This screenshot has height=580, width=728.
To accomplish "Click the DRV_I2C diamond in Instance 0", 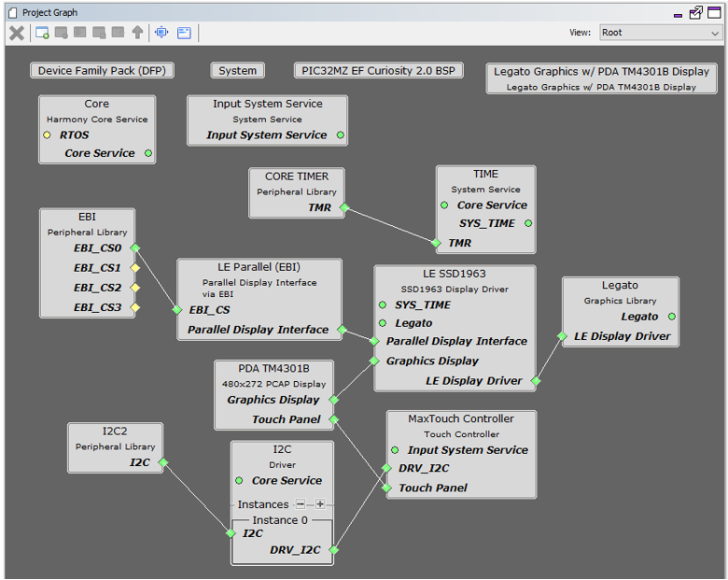I will tap(333, 550).
